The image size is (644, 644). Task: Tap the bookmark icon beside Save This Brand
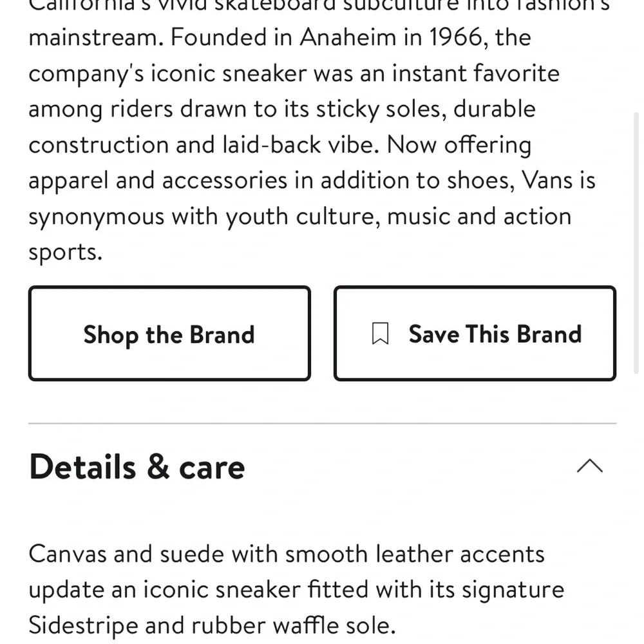381,334
